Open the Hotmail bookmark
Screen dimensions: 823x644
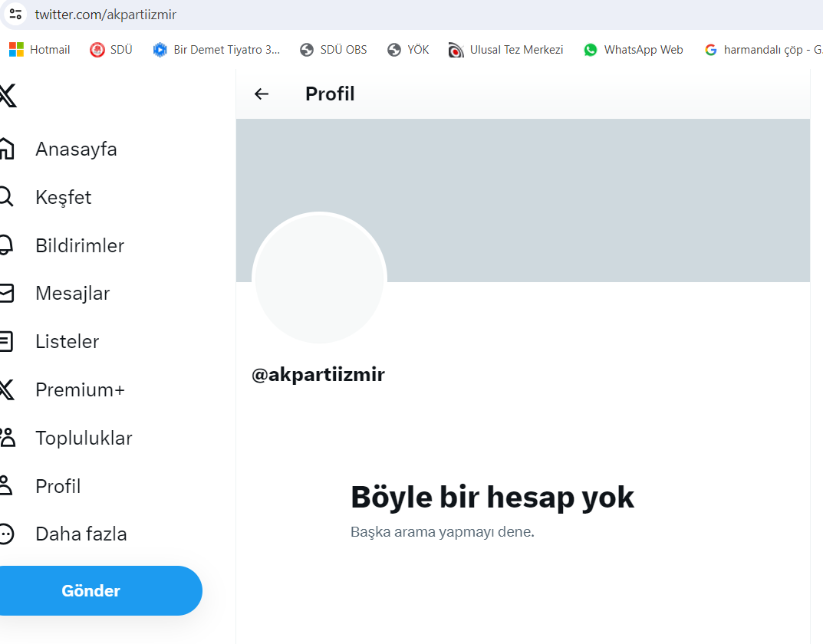click(40, 50)
